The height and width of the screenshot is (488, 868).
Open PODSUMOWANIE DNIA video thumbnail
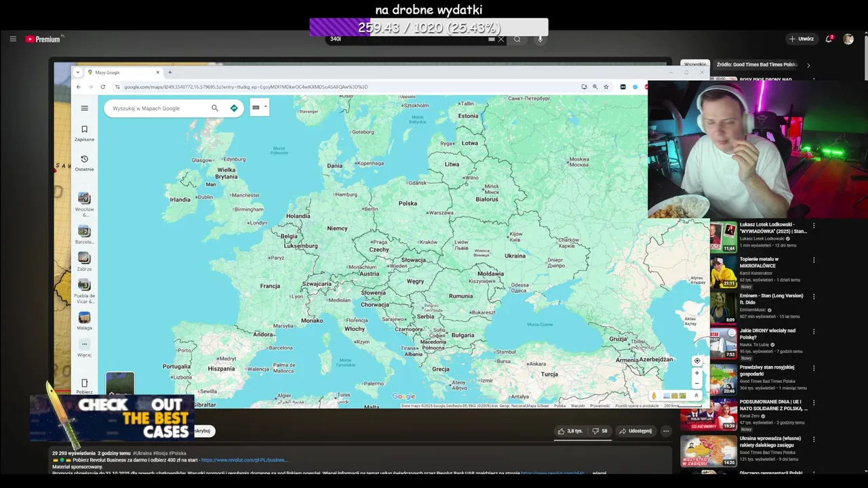point(708,414)
